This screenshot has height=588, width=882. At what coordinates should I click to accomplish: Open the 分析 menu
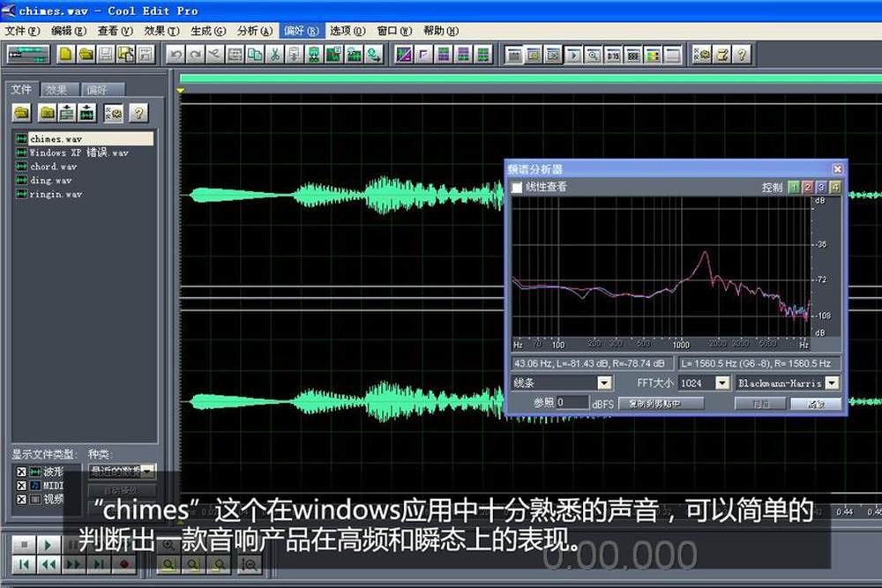[x=255, y=31]
